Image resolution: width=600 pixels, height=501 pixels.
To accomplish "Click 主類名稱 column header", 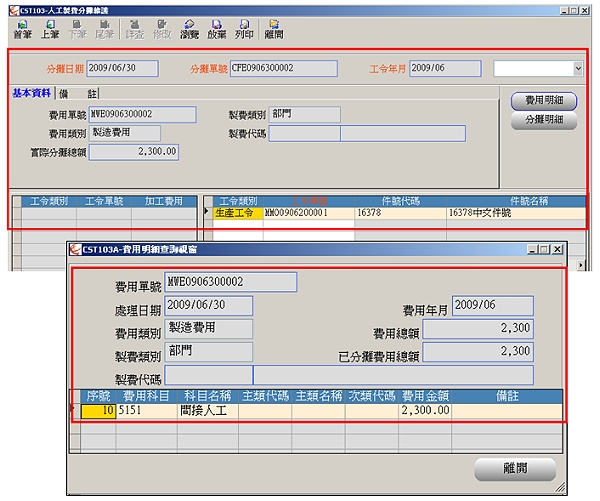I will pyautogui.click(x=318, y=396).
